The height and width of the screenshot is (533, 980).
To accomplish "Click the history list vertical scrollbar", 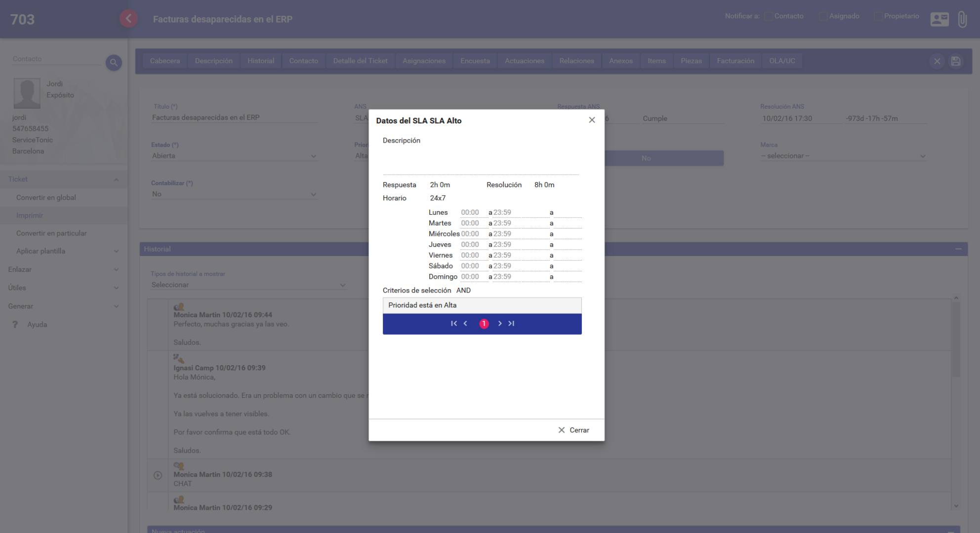I will pyautogui.click(x=956, y=340).
